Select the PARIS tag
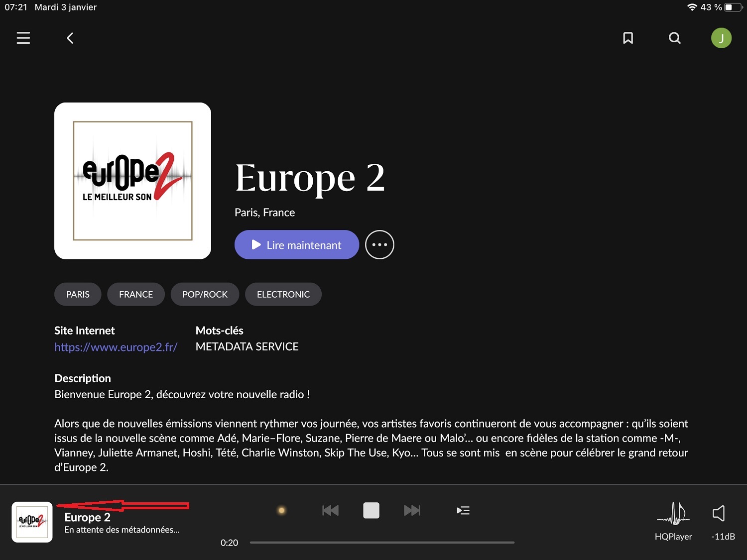Screen dimensions: 747x560 78,294
